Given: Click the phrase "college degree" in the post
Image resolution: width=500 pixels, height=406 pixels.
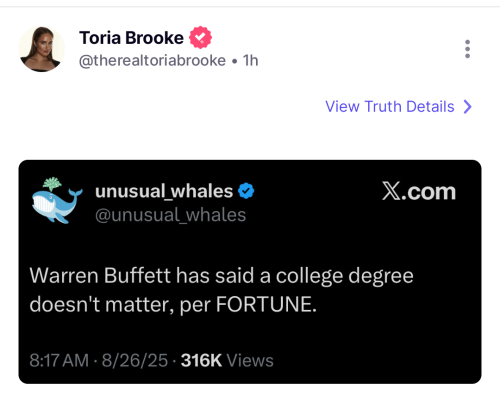Looking at the screenshot, I should point(345,277).
